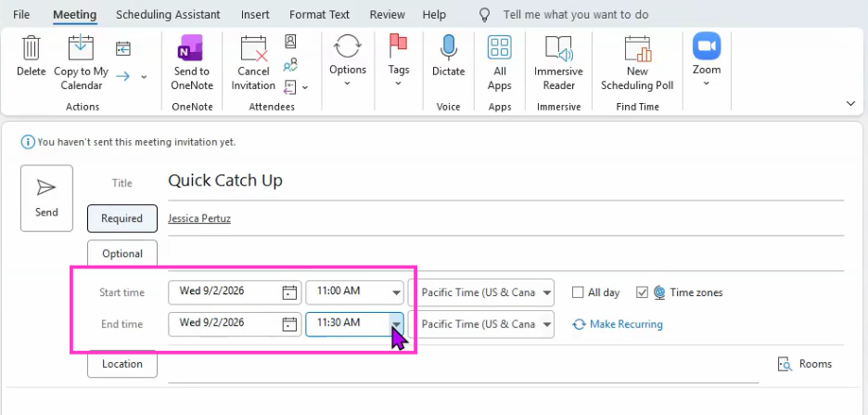Enable the All day checkbox
868x415 pixels.
(x=578, y=292)
